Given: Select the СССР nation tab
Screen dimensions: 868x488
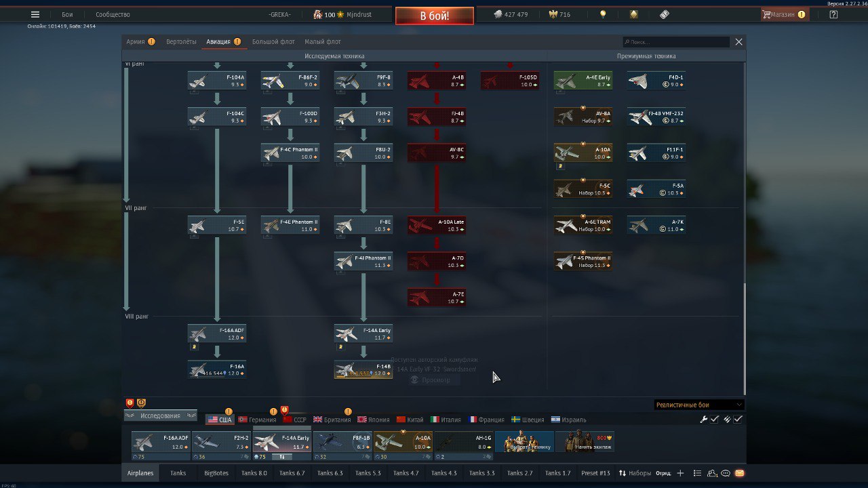Looking at the screenshot, I should click(295, 420).
